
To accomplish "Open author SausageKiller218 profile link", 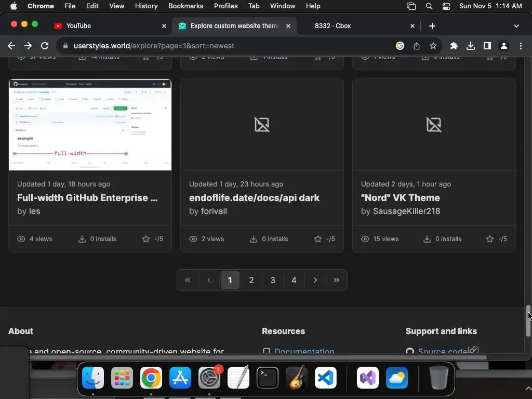I will (x=406, y=211).
